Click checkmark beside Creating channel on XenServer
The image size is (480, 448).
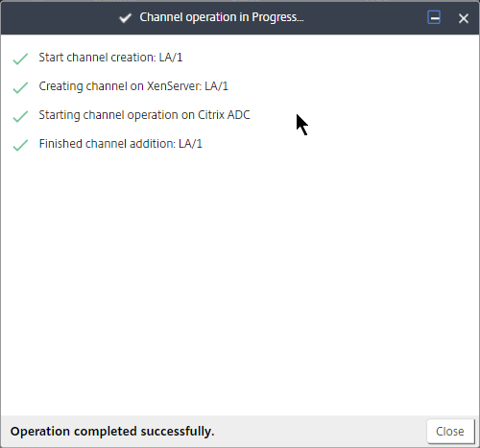(x=20, y=87)
